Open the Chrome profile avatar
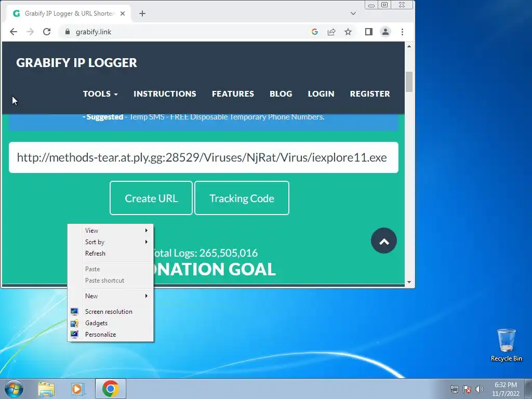 (385, 32)
